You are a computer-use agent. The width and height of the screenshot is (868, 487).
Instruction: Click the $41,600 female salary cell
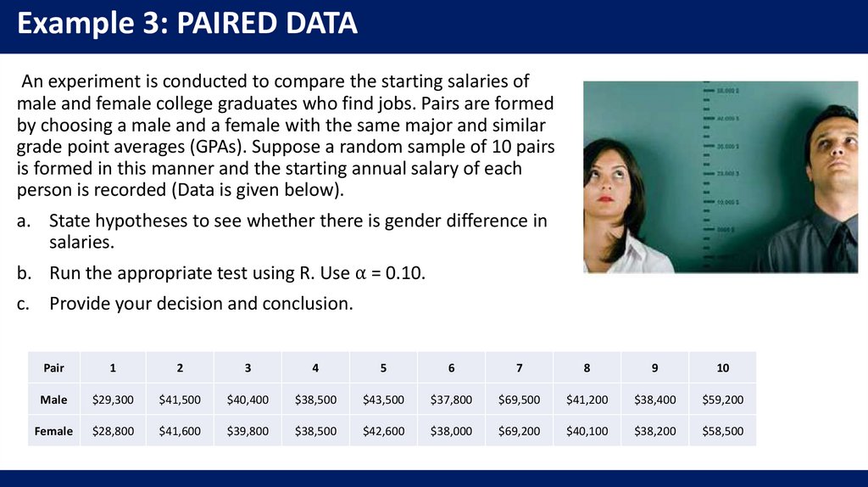[180, 431]
